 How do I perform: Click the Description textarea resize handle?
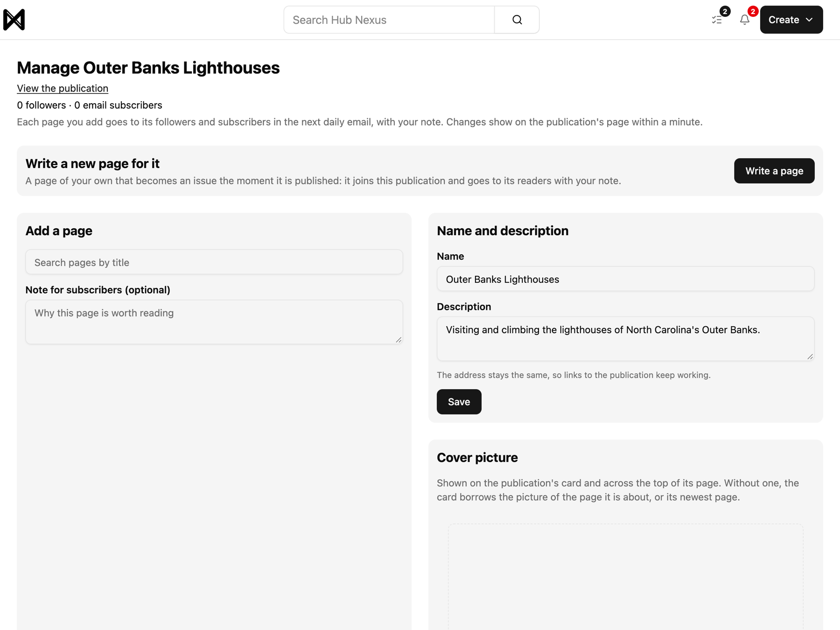[x=810, y=357]
